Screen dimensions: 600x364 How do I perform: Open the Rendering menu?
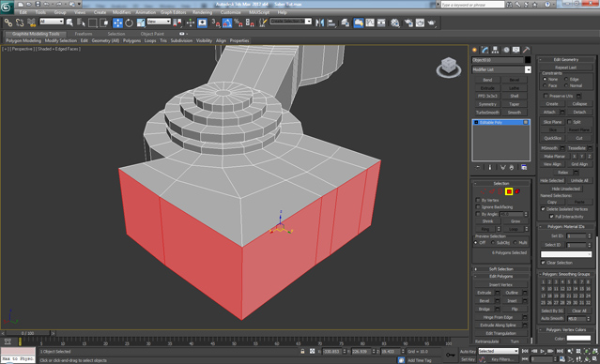(203, 12)
